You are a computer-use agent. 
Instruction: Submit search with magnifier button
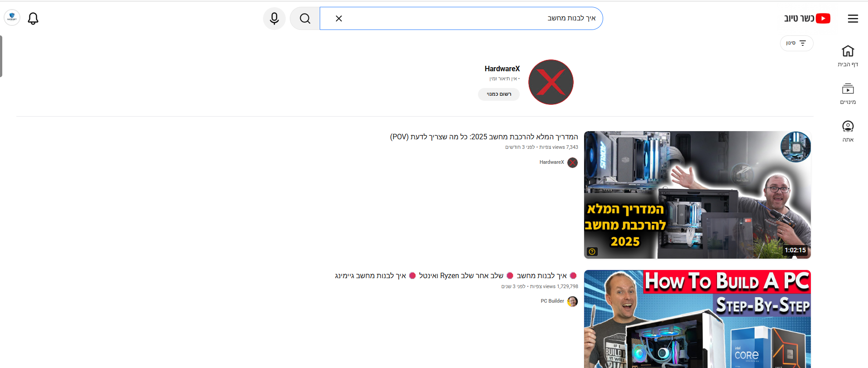pos(305,19)
